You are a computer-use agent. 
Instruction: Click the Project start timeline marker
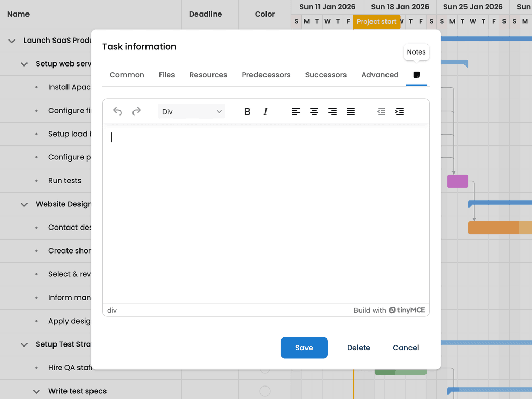point(377,22)
